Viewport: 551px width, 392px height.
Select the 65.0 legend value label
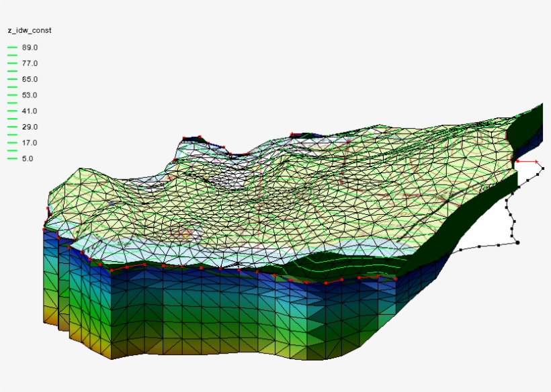tap(30, 79)
